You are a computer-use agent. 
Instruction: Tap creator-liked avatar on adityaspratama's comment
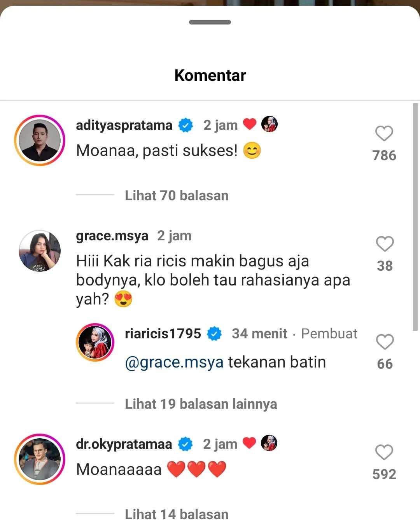click(x=269, y=124)
